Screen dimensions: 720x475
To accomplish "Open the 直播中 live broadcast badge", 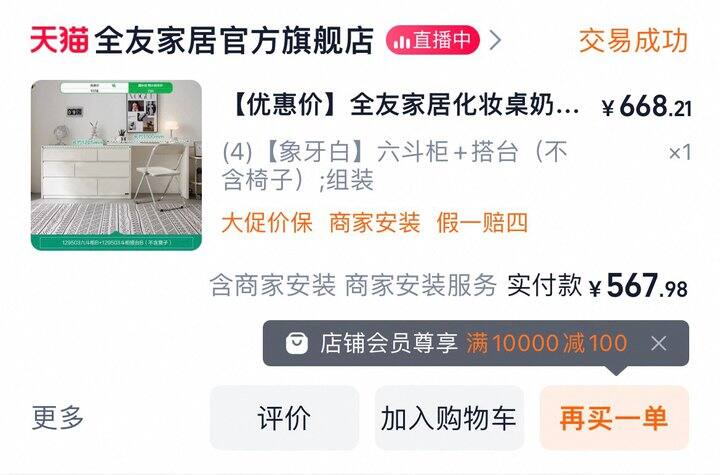I will tap(433, 40).
